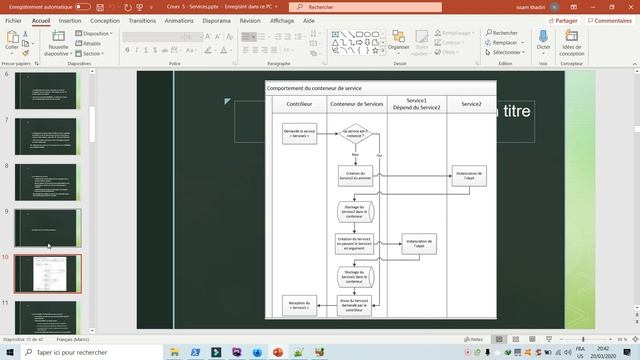The image size is (640, 360).
Task: Switch to the Animations tab
Action: tap(179, 20)
